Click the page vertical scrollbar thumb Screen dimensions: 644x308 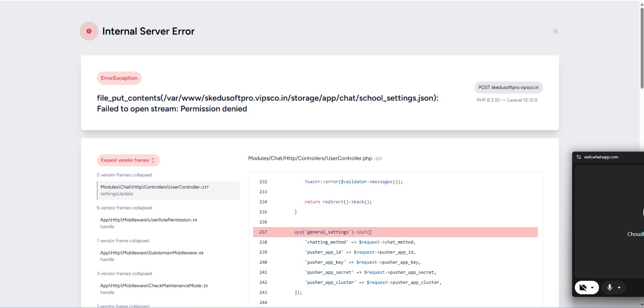click(x=642, y=48)
